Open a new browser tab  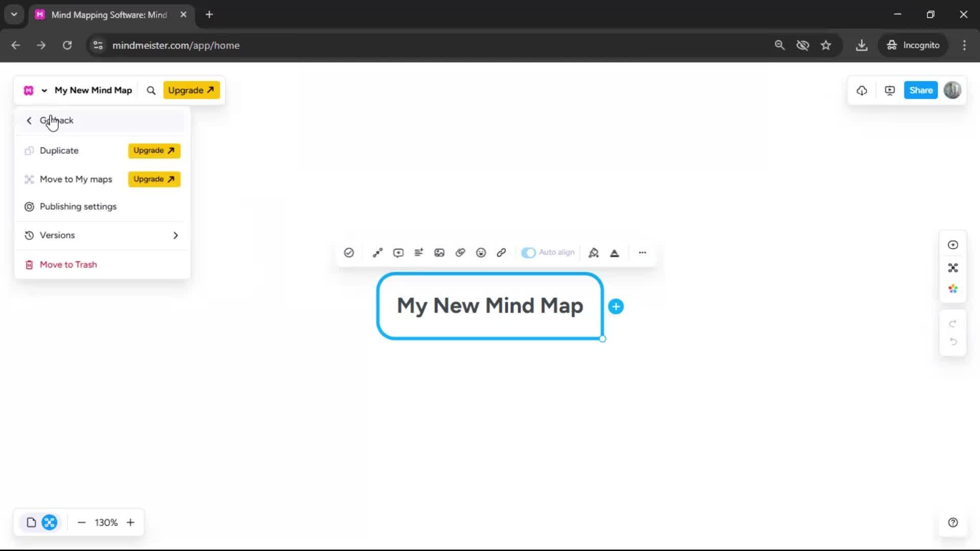click(209, 15)
